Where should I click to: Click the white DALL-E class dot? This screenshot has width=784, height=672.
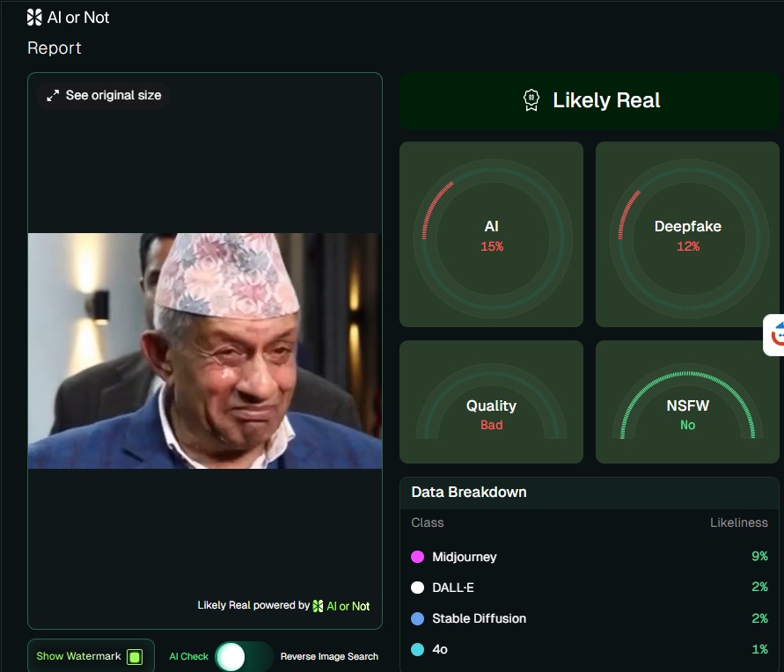coord(417,588)
